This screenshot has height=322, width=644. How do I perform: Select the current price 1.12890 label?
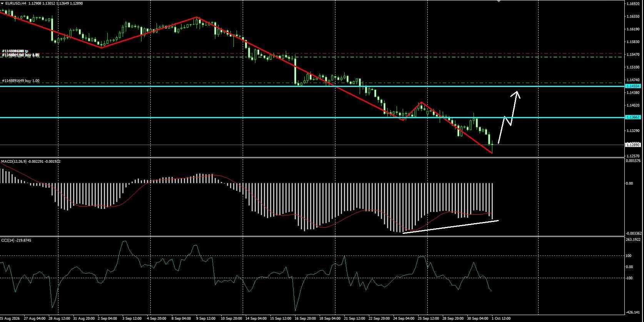click(632, 145)
